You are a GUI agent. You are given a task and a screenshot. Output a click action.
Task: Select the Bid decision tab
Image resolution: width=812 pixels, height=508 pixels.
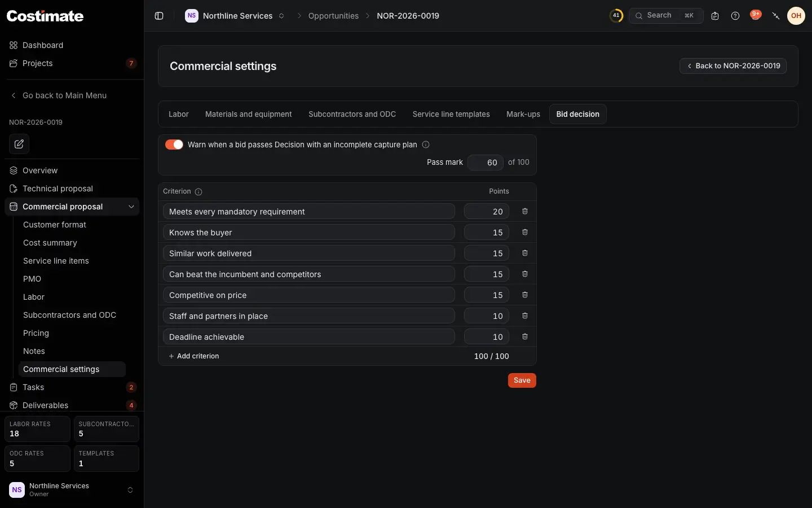[x=578, y=114]
